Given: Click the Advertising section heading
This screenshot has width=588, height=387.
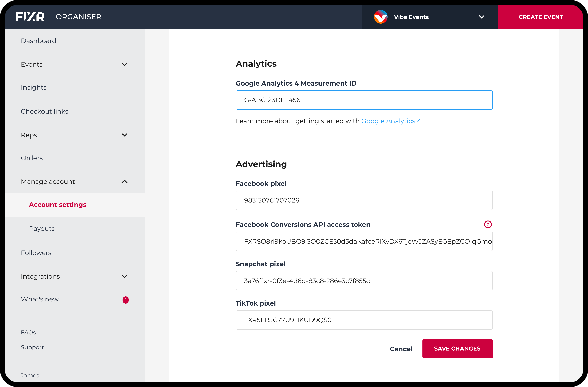Looking at the screenshot, I should tap(261, 164).
